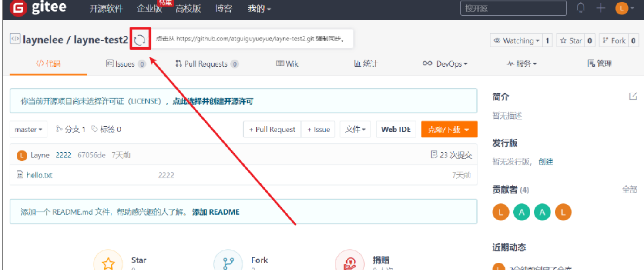The height and width of the screenshot is (270, 644).
Task: Open the 克隆/下载 dropdown button
Action: (449, 129)
